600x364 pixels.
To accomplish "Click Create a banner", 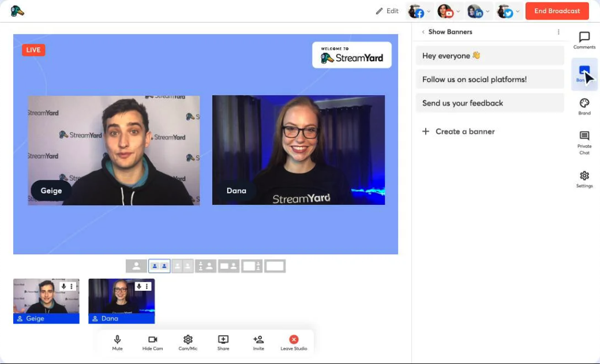I will tap(457, 132).
